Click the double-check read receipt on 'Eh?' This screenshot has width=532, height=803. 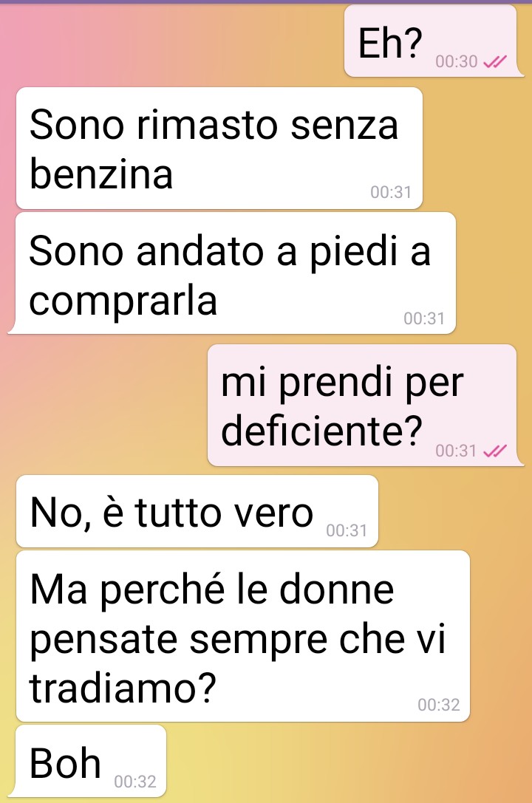click(495, 62)
